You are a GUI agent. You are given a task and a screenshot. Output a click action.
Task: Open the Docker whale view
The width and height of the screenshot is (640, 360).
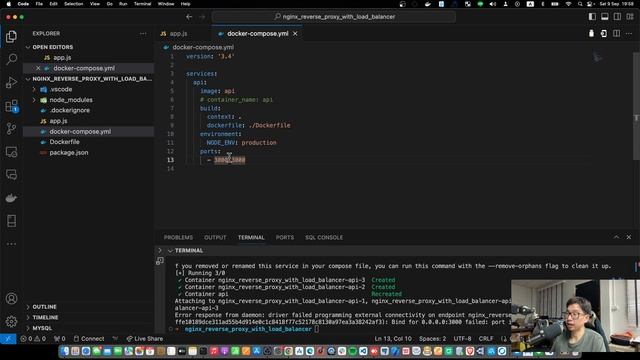point(11,198)
